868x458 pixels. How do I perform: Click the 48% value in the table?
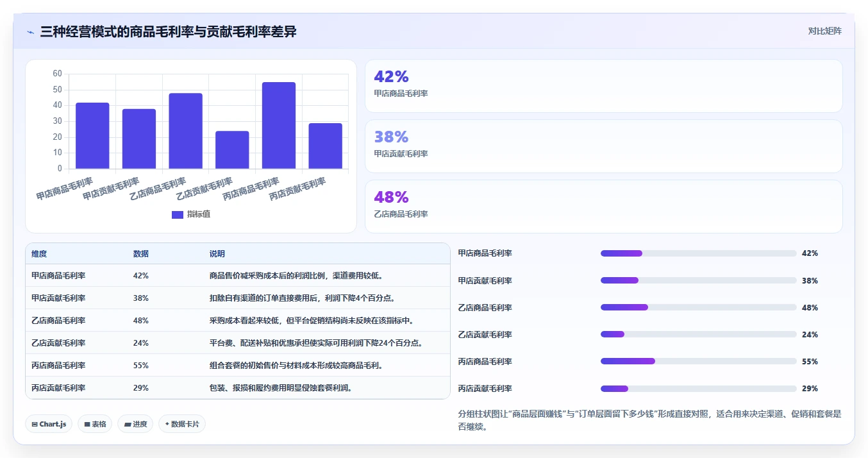point(141,320)
